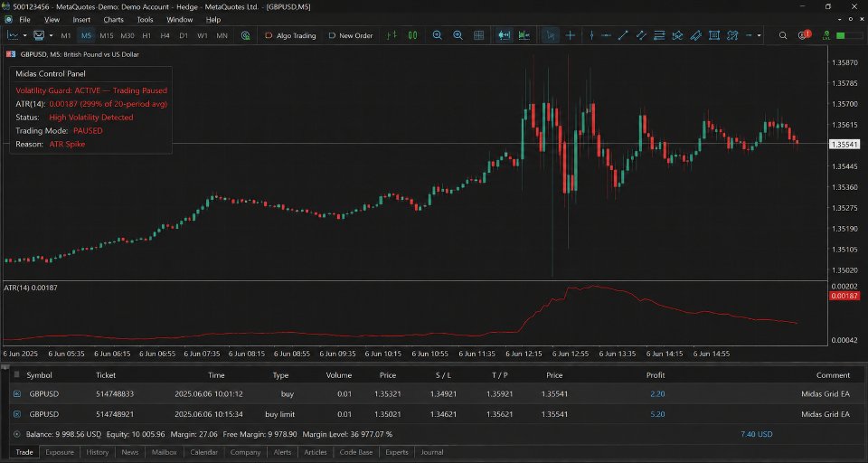Open the Help menu

click(213, 19)
